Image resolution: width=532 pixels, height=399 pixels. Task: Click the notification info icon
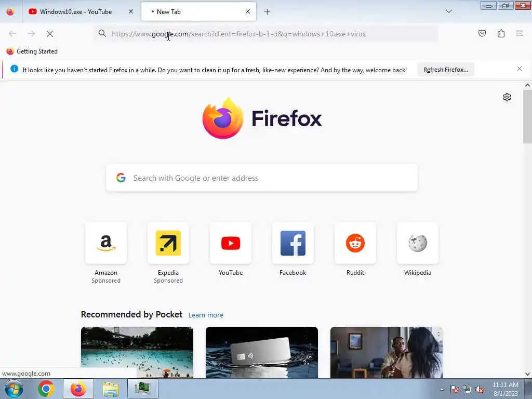(x=14, y=69)
